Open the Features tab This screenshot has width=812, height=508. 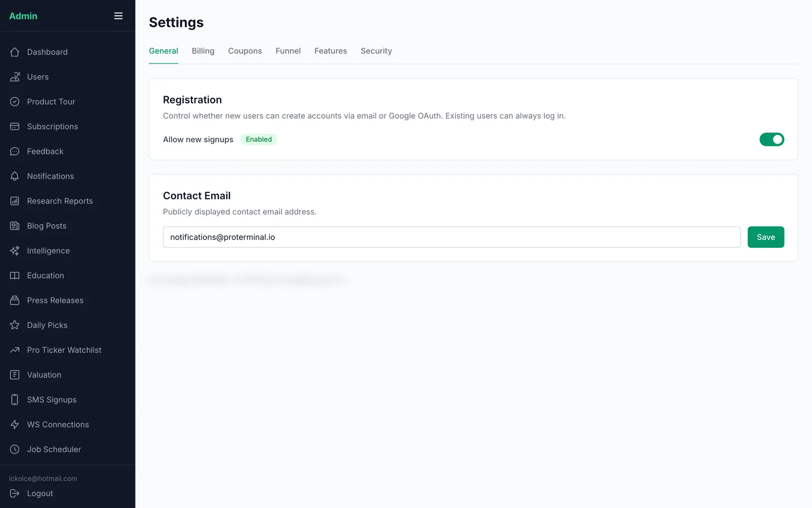tap(330, 51)
